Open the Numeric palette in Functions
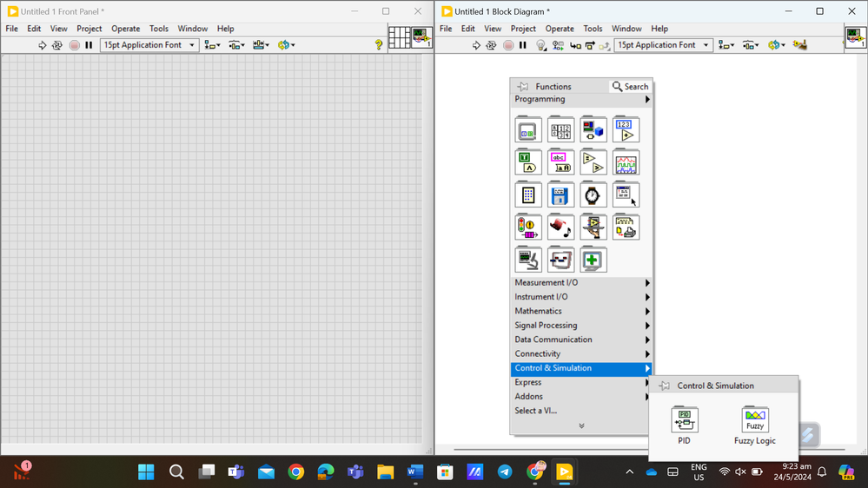 (x=626, y=129)
